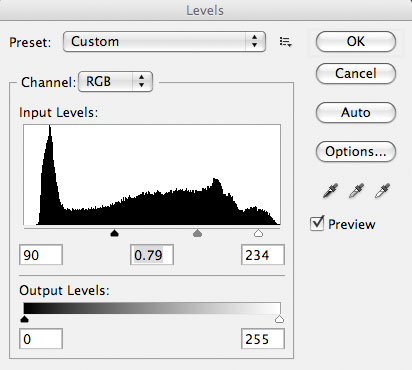Image resolution: width=412 pixels, height=370 pixels.
Task: Click the input highlight field showing 234
Action: click(x=263, y=255)
